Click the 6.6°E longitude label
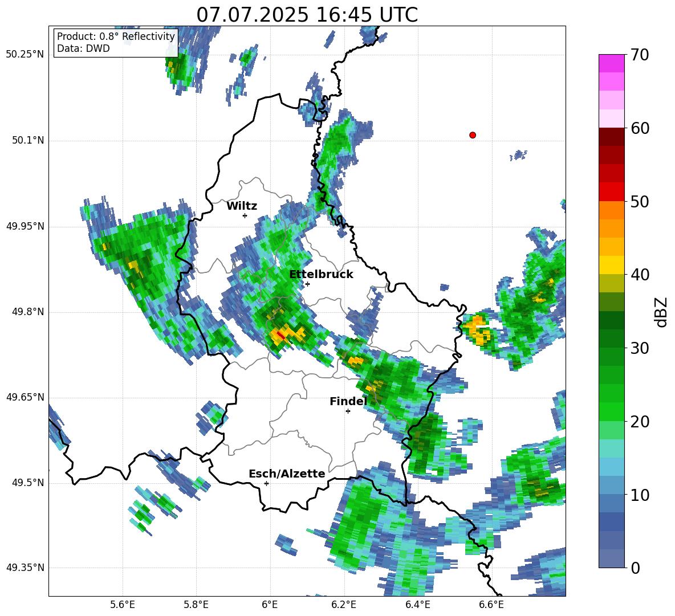Viewport: 675px width, 616px height. [491, 605]
